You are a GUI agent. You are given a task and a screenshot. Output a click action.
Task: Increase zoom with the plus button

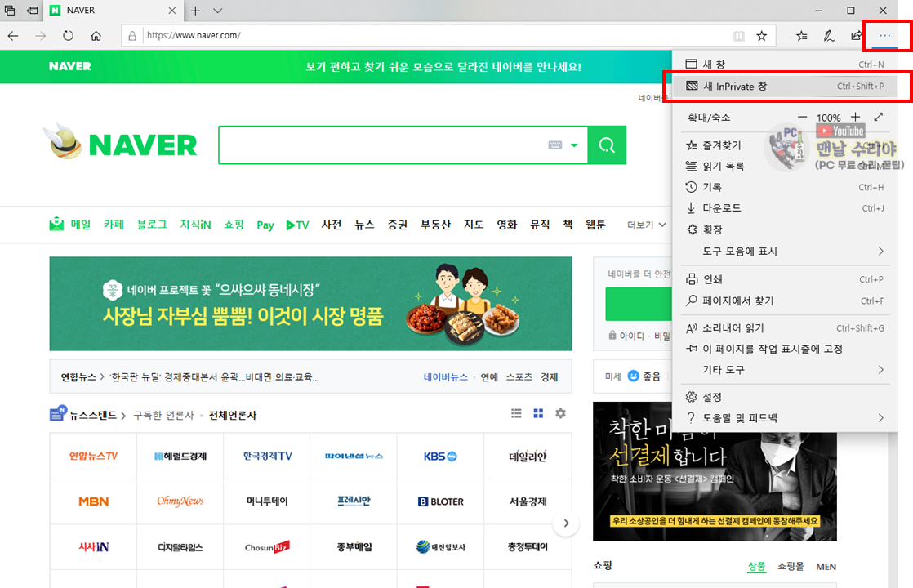coord(855,117)
